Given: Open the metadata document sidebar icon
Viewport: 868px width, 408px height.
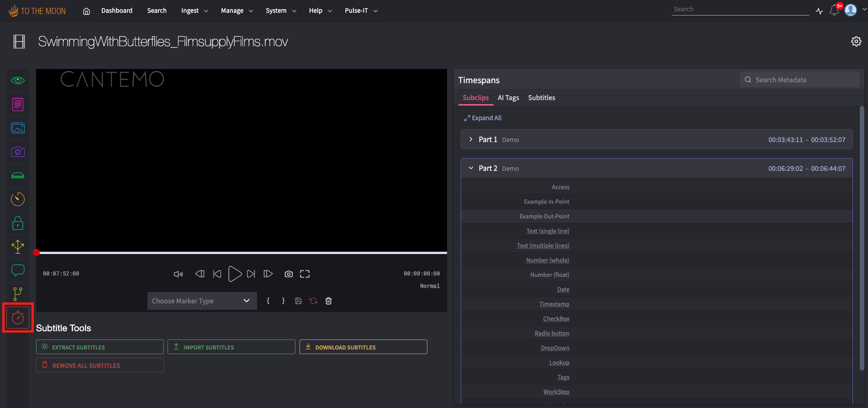Looking at the screenshot, I should (x=18, y=104).
